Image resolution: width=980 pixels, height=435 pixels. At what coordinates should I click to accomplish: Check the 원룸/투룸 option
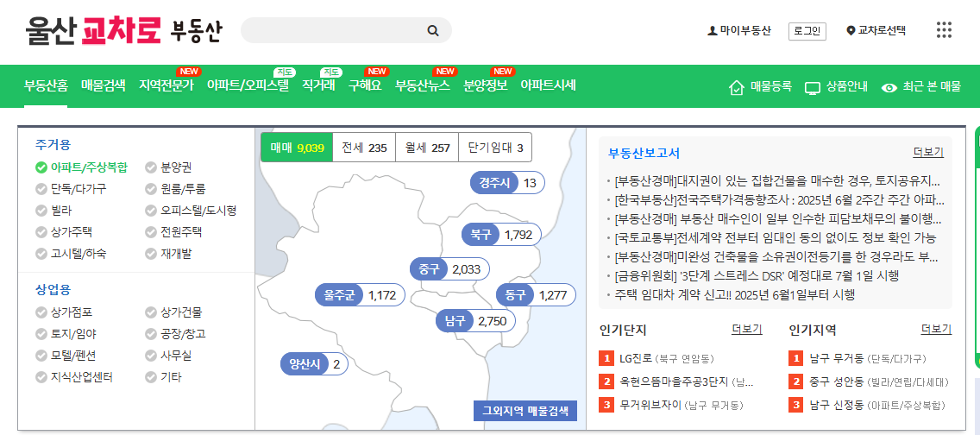pos(176,189)
